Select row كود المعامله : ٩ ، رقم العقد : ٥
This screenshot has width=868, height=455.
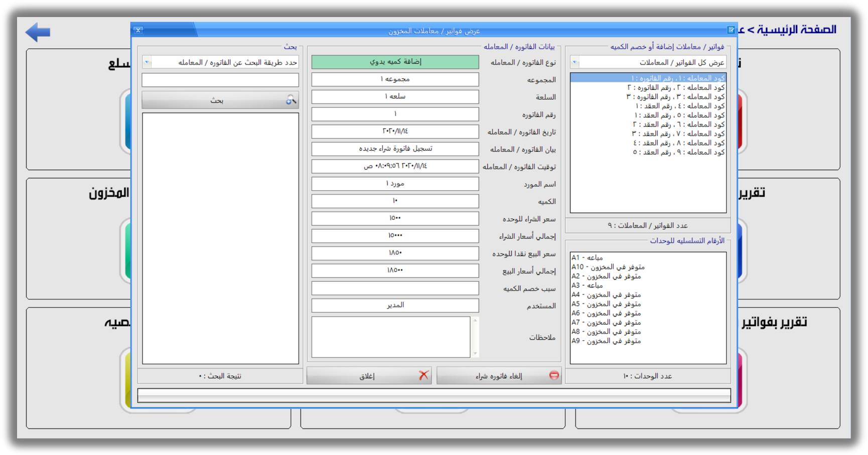tap(648, 152)
